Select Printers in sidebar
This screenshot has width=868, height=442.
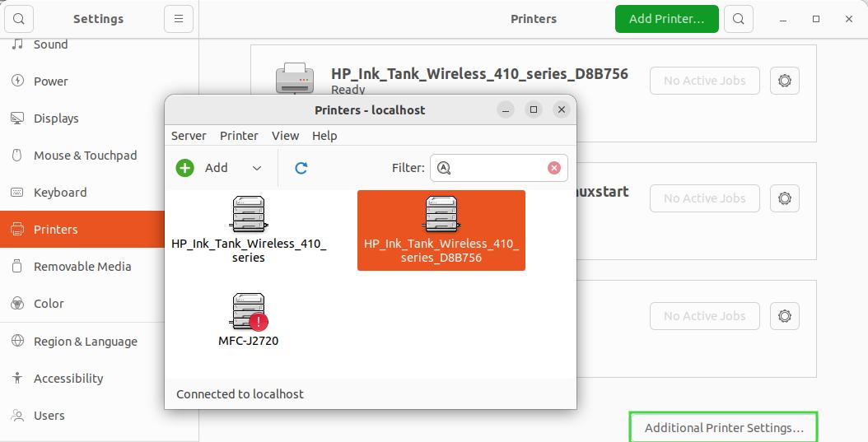pyautogui.click(x=82, y=229)
